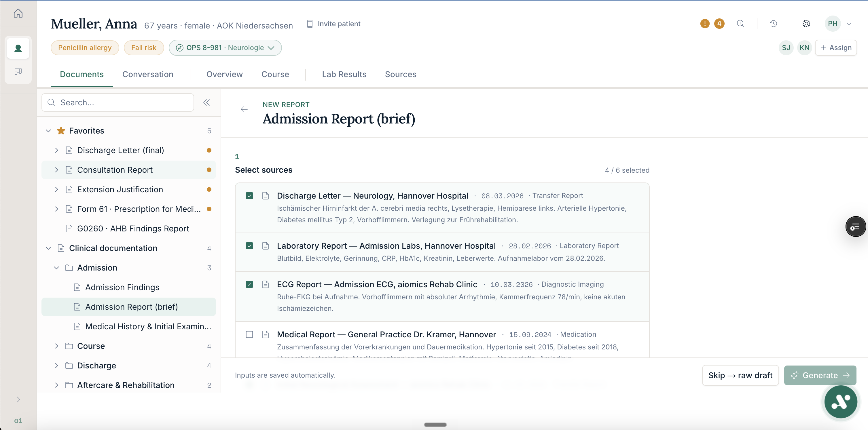Uncheck the ECG Report Admission ECG source
The height and width of the screenshot is (430, 868).
249,285
